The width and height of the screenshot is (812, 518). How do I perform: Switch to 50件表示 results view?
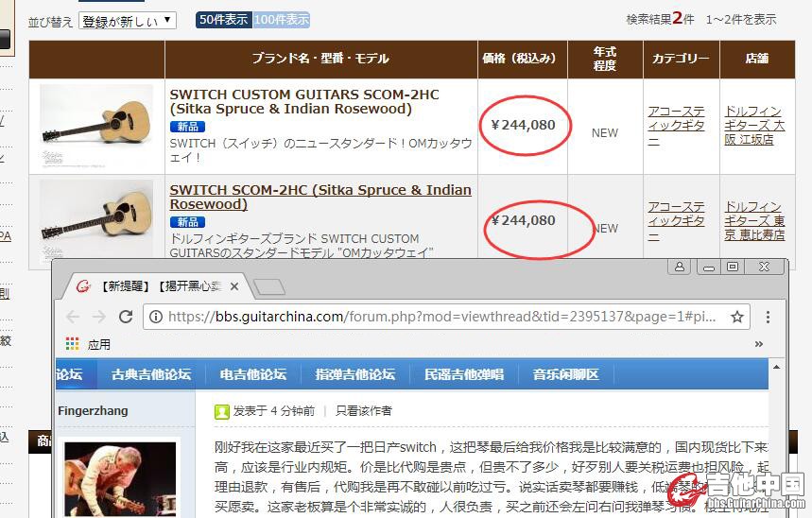(x=223, y=20)
